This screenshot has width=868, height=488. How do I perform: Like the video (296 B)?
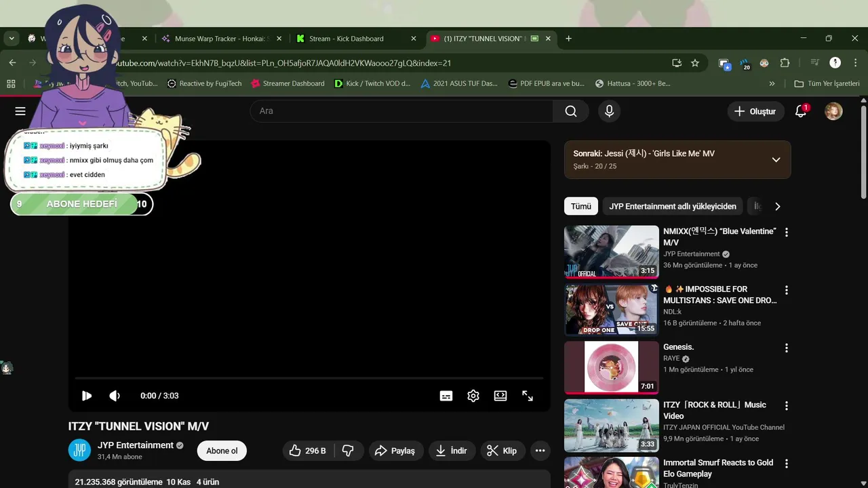point(307,451)
